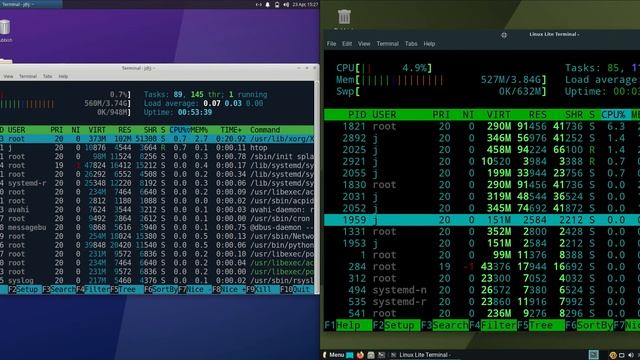
Task: Open the Tabs menu in Linux Lite Terminal
Action: point(411,44)
